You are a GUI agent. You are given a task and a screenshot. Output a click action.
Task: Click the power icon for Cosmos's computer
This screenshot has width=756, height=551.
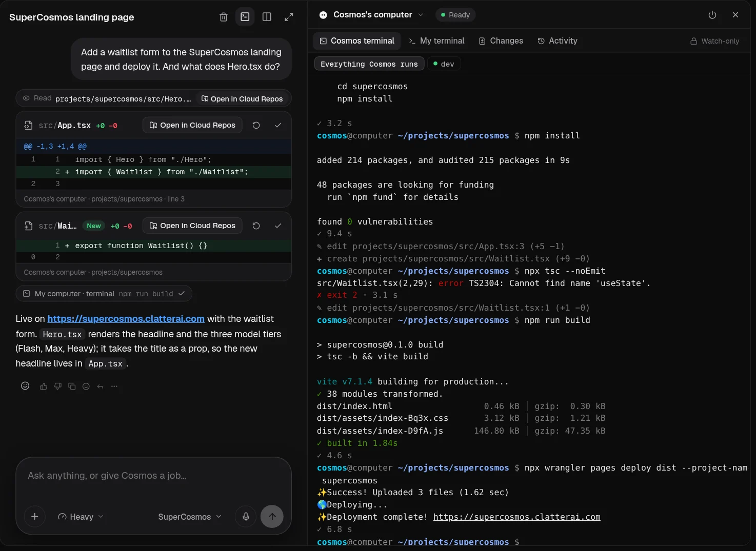[x=712, y=15]
